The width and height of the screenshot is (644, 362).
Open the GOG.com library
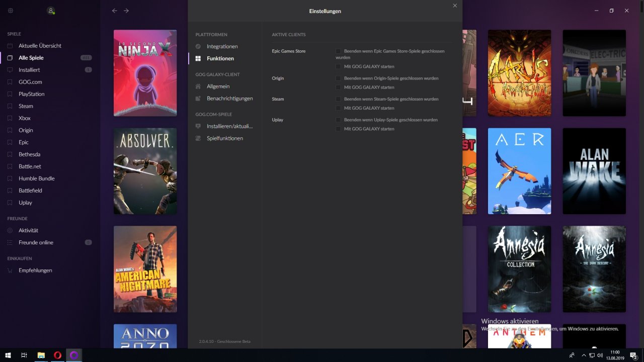30,82
